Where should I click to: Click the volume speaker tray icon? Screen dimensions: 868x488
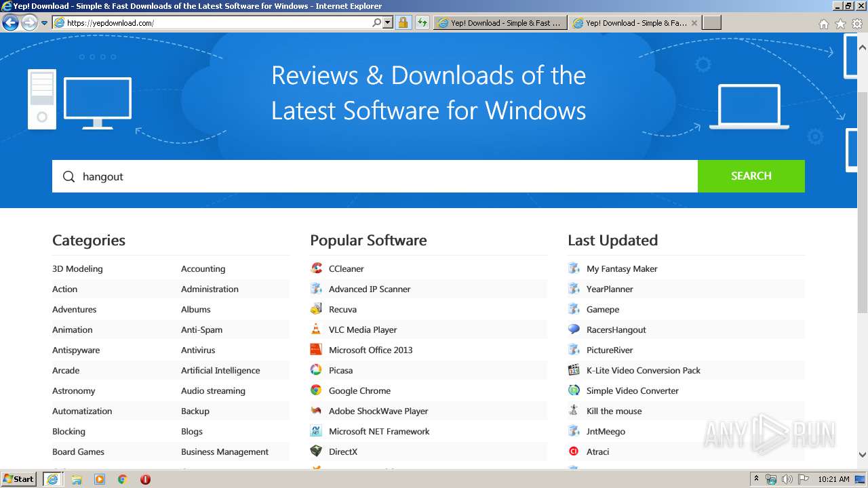tap(787, 479)
